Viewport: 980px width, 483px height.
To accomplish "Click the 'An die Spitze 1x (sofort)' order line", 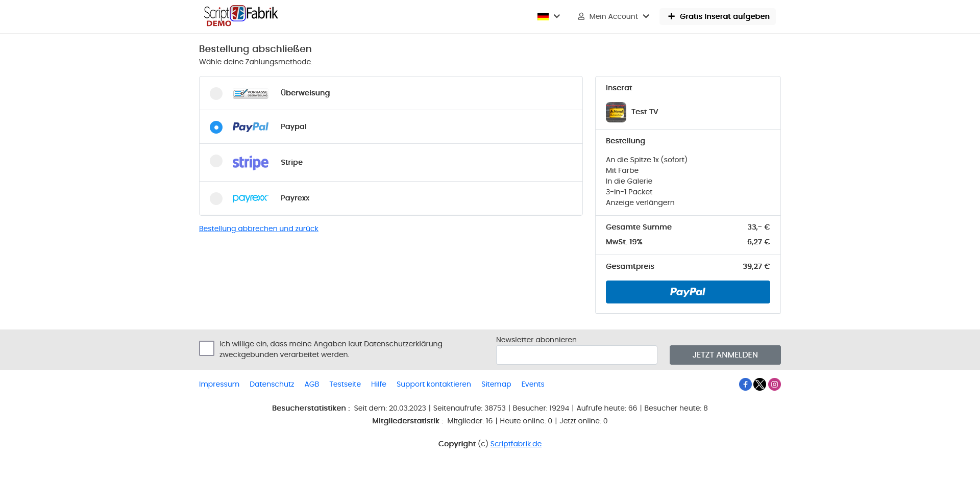I will (647, 160).
